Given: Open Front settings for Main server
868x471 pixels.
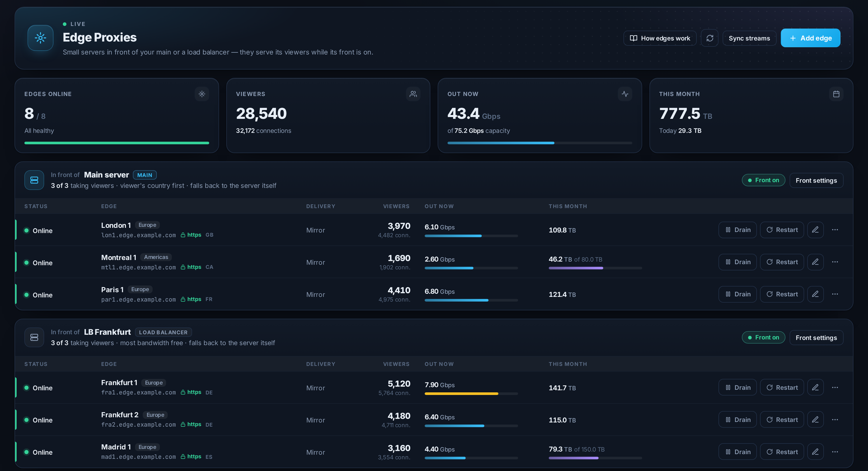Looking at the screenshot, I should 816,180.
